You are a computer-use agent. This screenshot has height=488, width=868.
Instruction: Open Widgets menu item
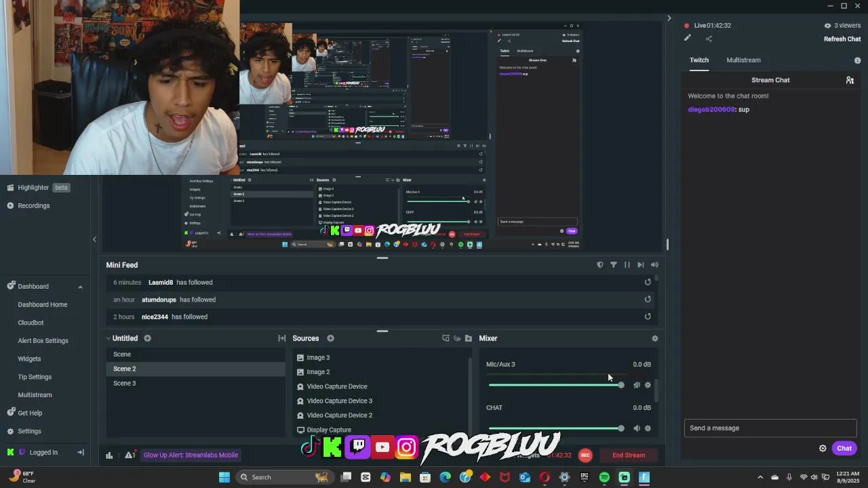click(x=29, y=359)
